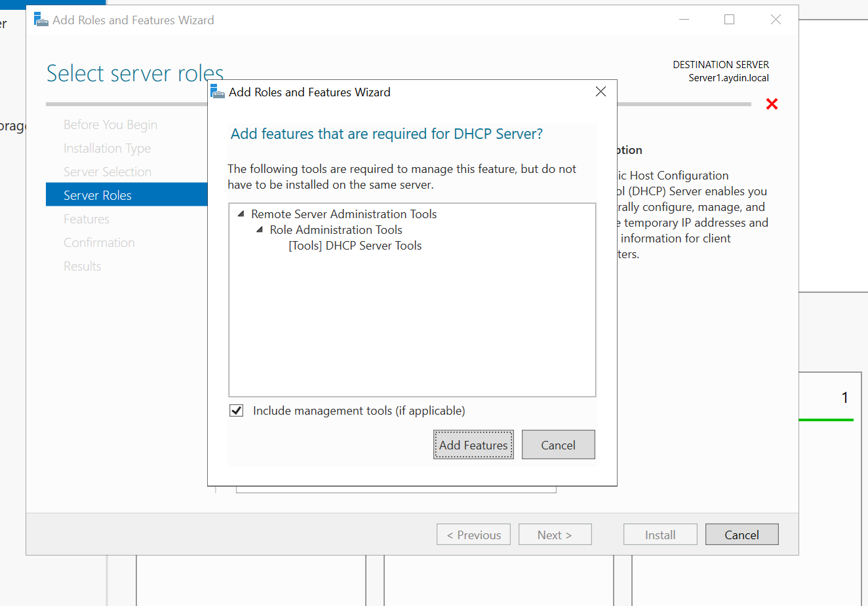The width and height of the screenshot is (868, 606).
Task: Go to Features step
Action: click(x=87, y=219)
